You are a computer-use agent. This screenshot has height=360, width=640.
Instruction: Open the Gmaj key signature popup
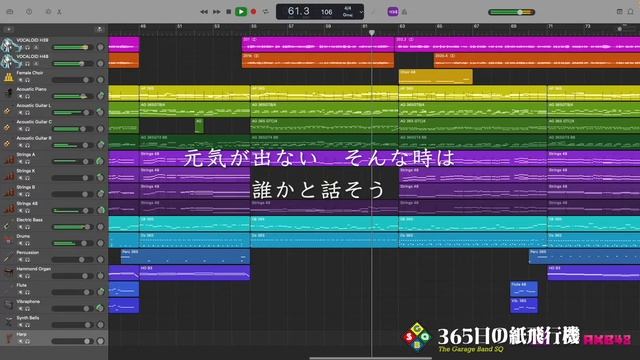(347, 15)
